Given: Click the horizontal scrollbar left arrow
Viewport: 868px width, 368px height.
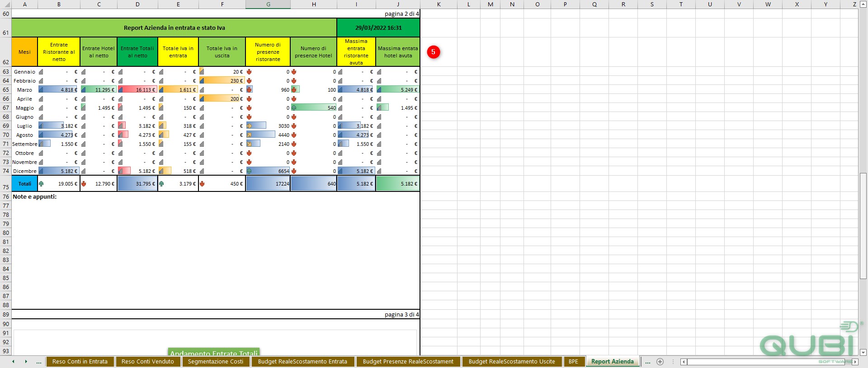Looking at the screenshot, I should pos(684,362).
